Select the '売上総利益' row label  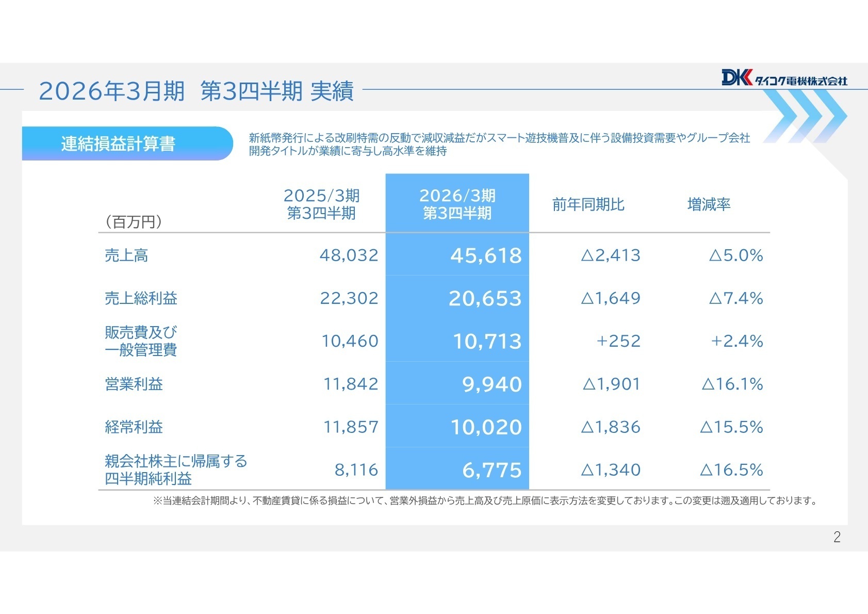141,298
